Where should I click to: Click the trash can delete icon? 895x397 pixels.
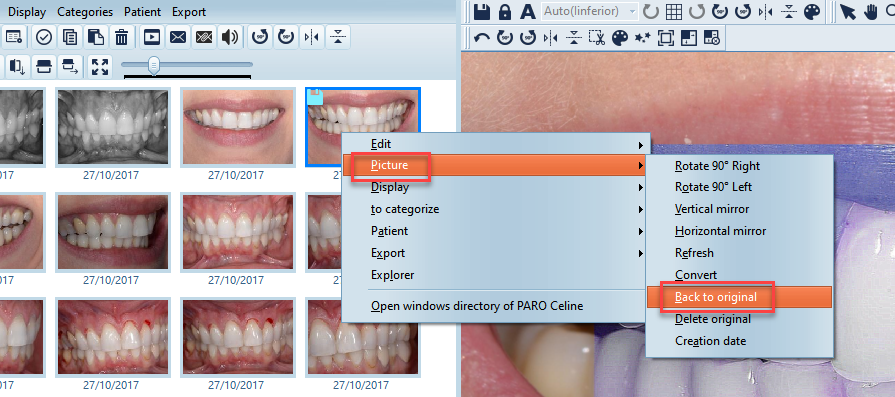(122, 38)
